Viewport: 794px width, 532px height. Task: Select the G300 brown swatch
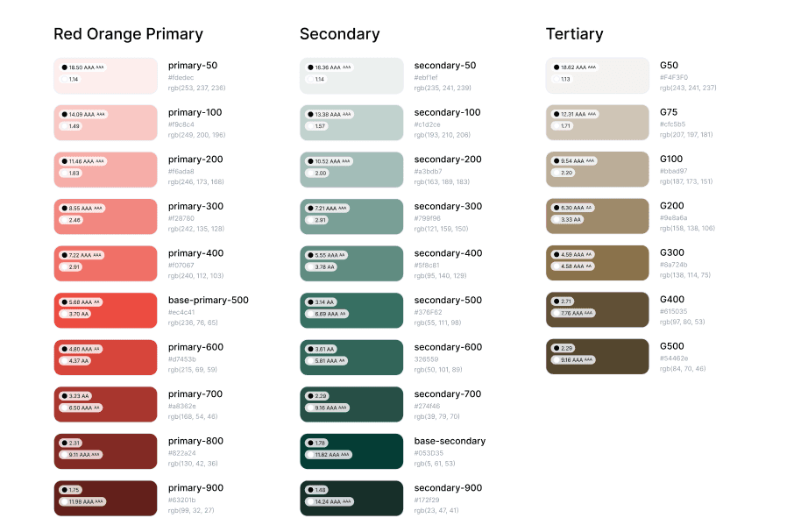(x=598, y=263)
